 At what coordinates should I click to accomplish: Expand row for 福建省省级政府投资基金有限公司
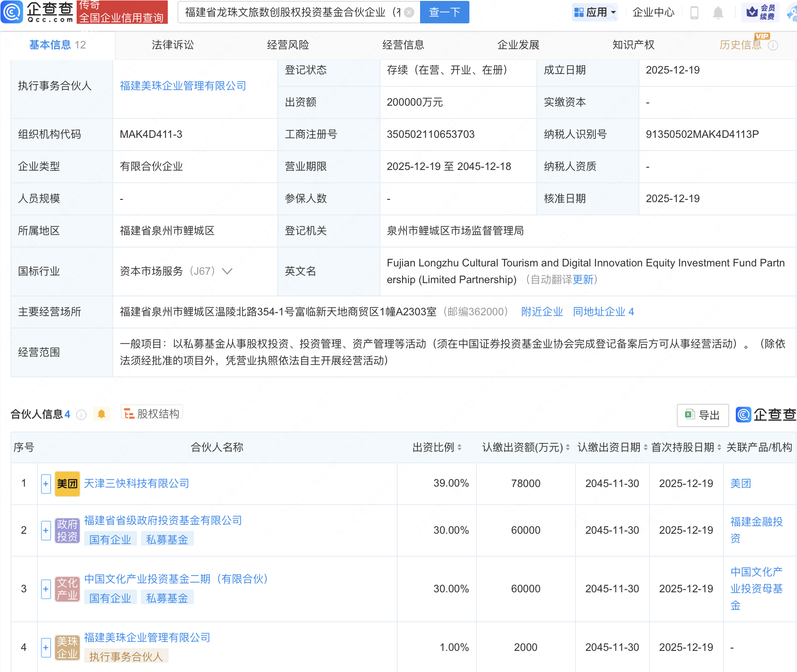(46, 530)
